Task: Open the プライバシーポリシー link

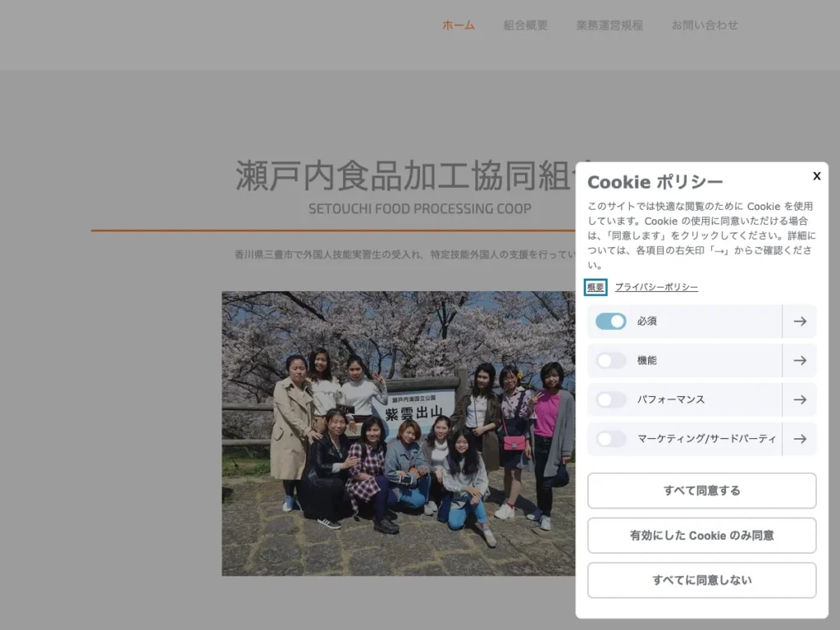Action: point(656,287)
